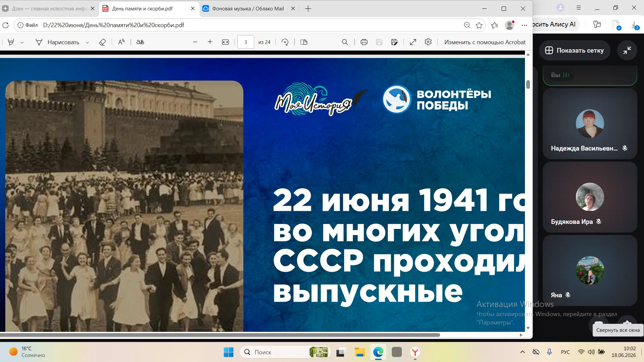Open the browser settings and more menu
This screenshot has height=362, width=644.
(x=524, y=25)
